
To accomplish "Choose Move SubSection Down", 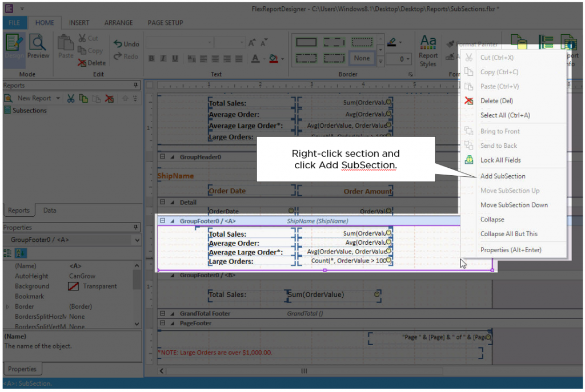I will [514, 205].
